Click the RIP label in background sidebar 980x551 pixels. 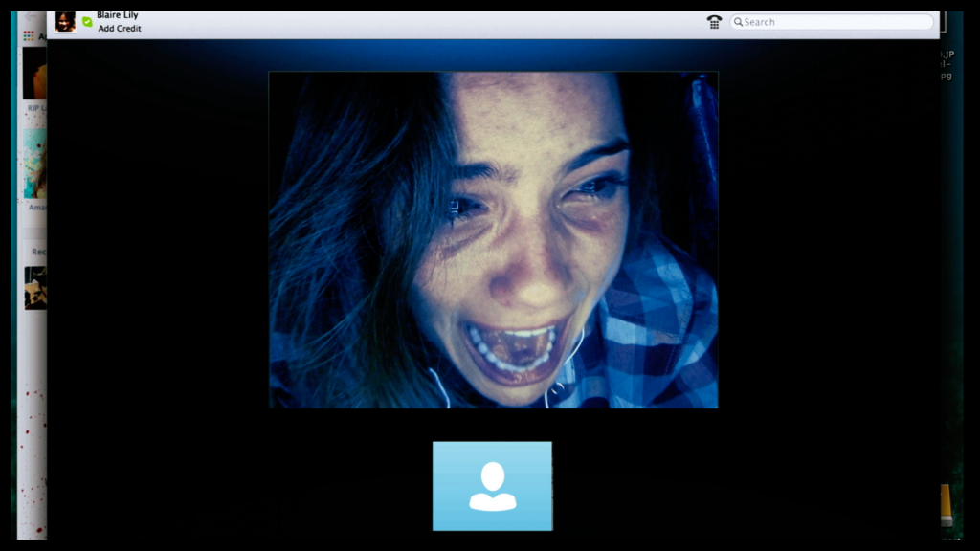tap(34, 108)
